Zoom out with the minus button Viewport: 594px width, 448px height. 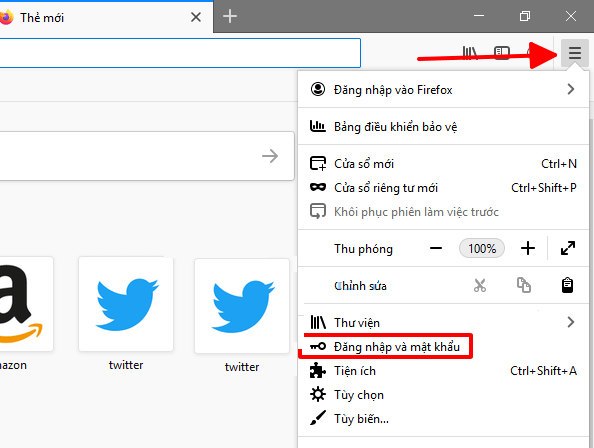[x=436, y=248]
